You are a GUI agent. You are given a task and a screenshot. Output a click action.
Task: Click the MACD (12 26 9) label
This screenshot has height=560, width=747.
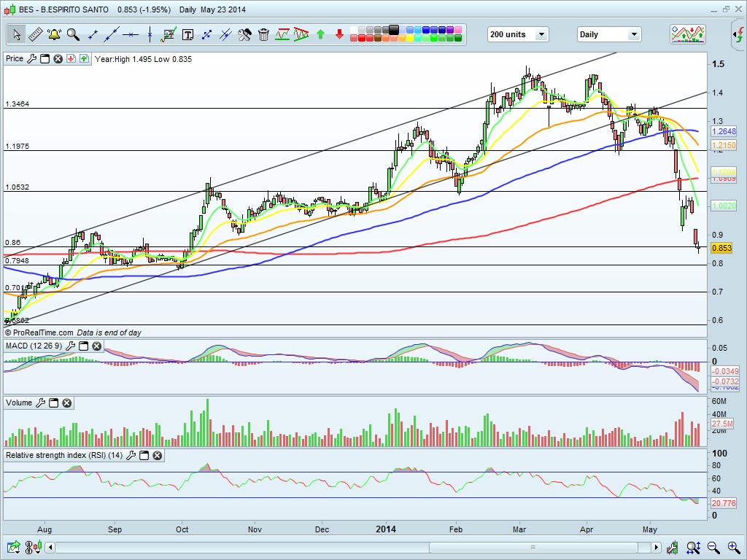[34, 346]
